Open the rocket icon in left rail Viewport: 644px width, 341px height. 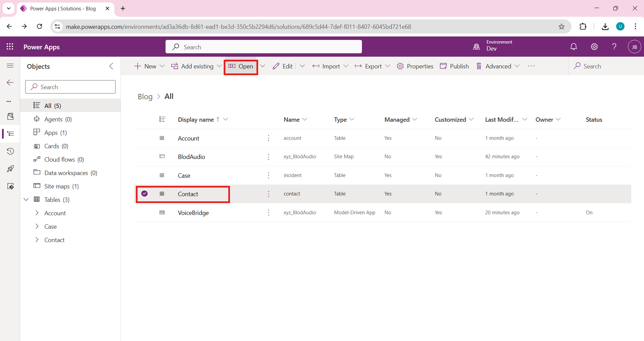[x=10, y=169]
